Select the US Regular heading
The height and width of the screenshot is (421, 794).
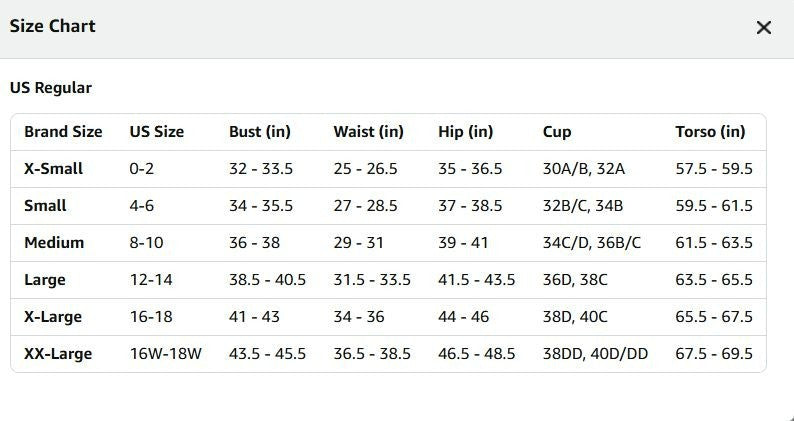pos(51,88)
